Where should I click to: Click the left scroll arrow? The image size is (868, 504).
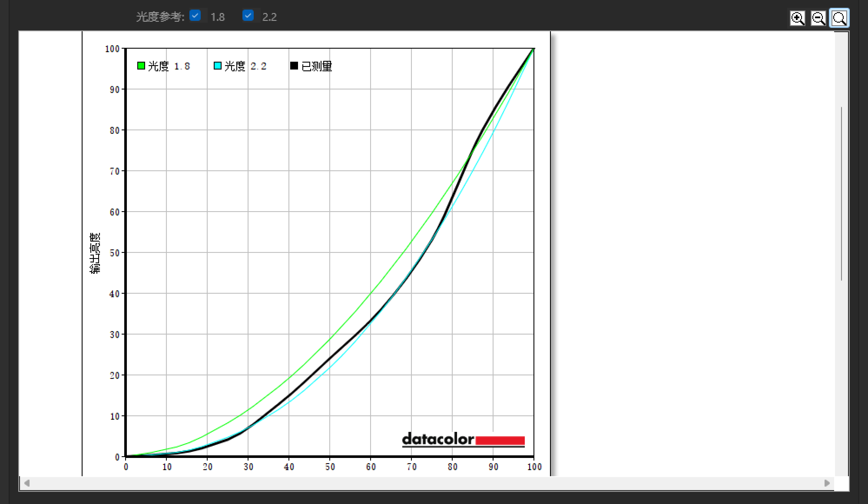click(x=27, y=483)
